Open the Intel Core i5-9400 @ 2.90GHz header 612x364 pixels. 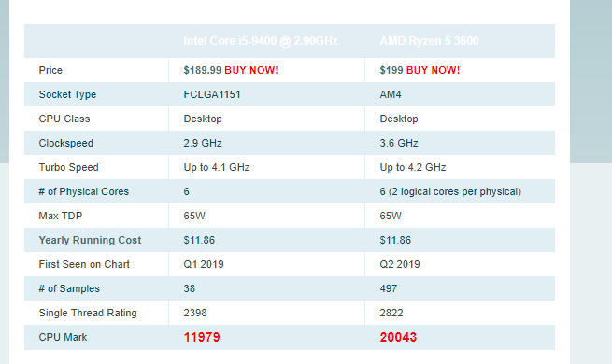[261, 41]
